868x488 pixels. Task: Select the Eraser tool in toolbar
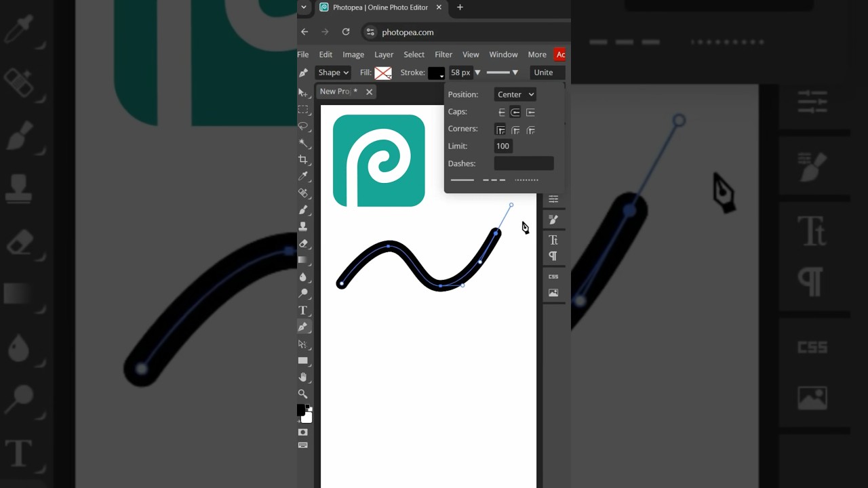click(303, 243)
